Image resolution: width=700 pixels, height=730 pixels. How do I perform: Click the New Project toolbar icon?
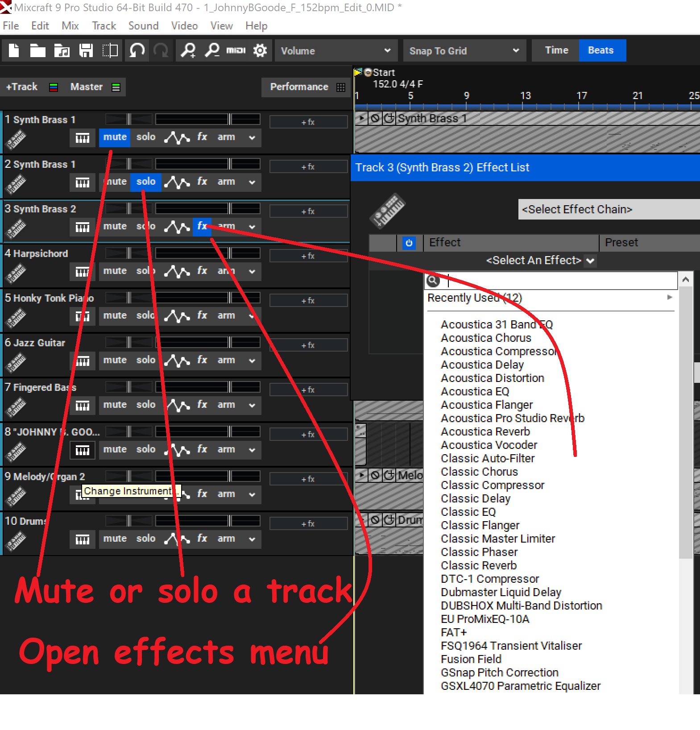14,50
